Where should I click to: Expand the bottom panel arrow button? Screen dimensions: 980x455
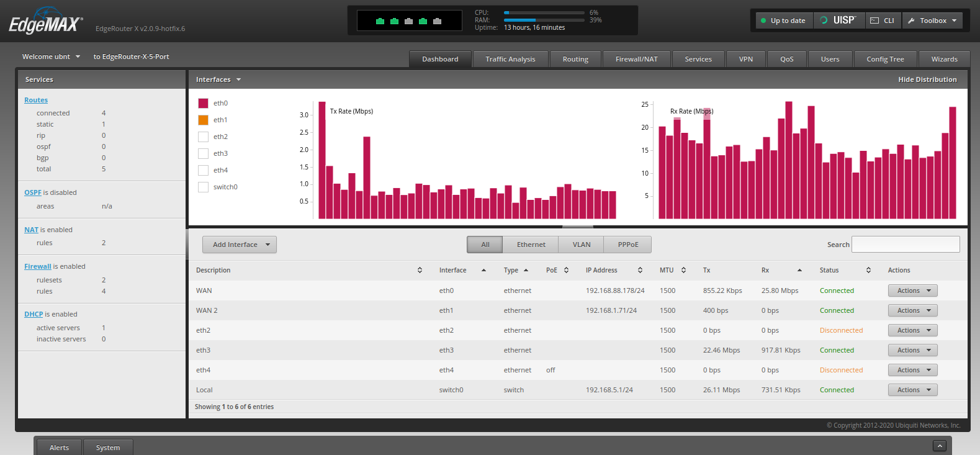tap(940, 446)
